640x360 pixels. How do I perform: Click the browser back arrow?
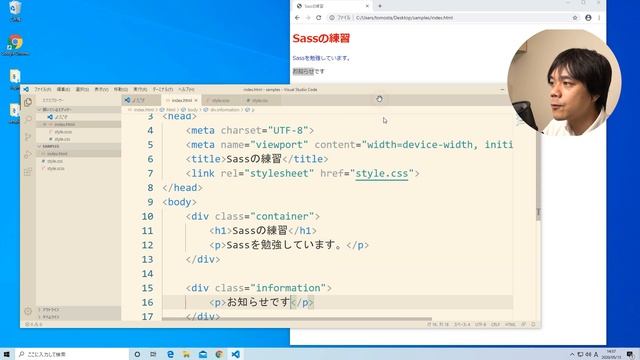[x=297, y=18]
